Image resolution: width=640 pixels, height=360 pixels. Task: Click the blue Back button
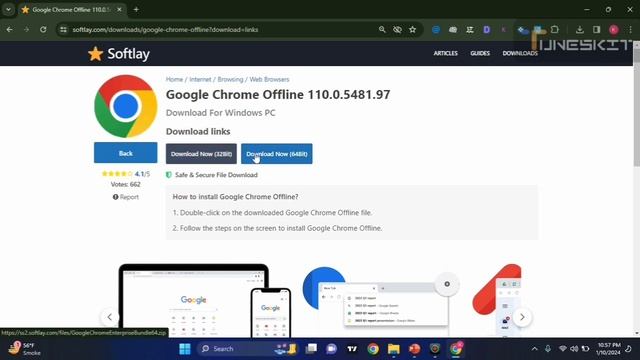[x=125, y=153]
